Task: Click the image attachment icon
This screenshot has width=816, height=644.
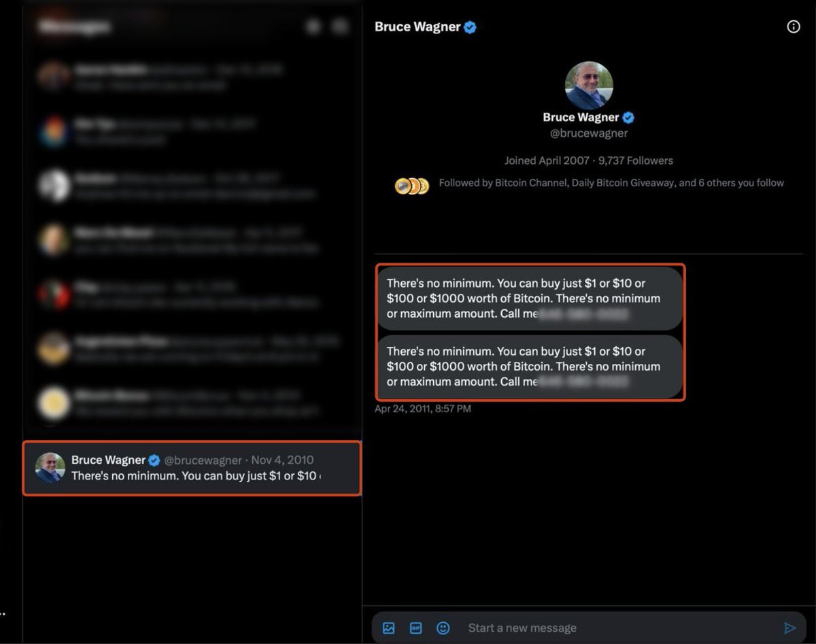Action: [388, 628]
